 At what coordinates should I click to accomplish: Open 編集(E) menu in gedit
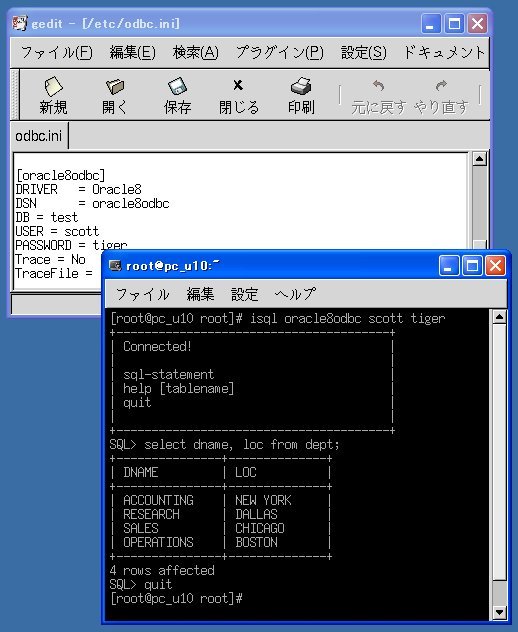pos(132,52)
